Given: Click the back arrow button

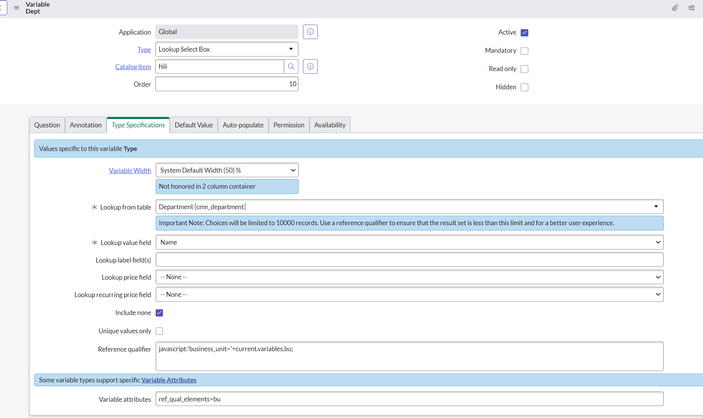Looking at the screenshot, I should 2,8.
